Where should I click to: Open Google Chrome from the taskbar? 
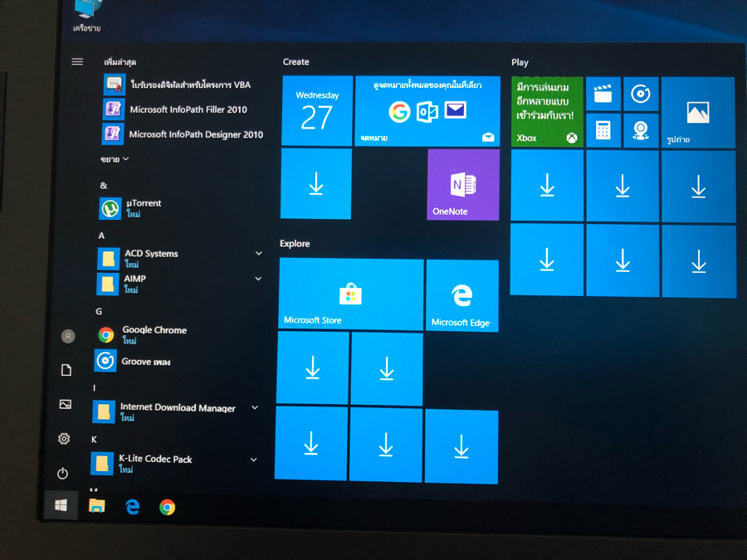[167, 507]
